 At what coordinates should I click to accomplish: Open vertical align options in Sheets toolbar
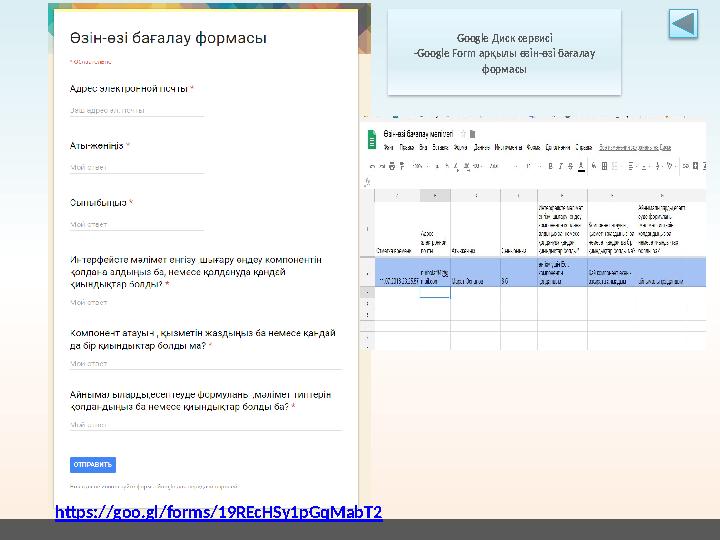[x=644, y=166]
